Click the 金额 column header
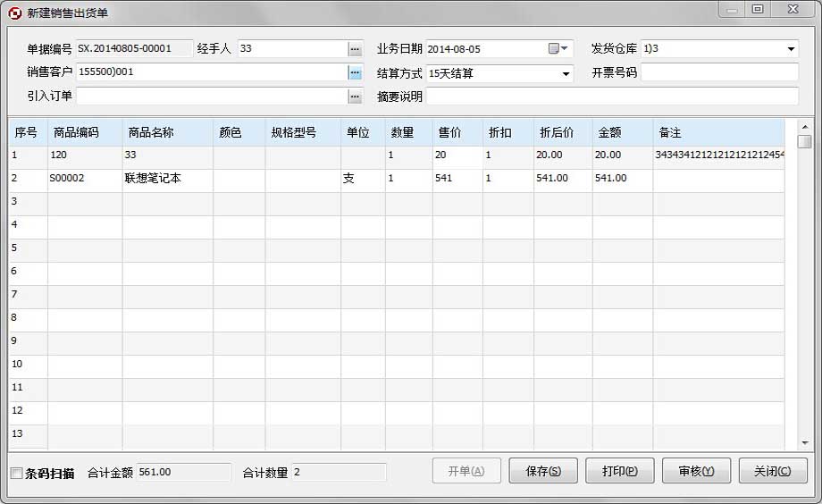 609,132
